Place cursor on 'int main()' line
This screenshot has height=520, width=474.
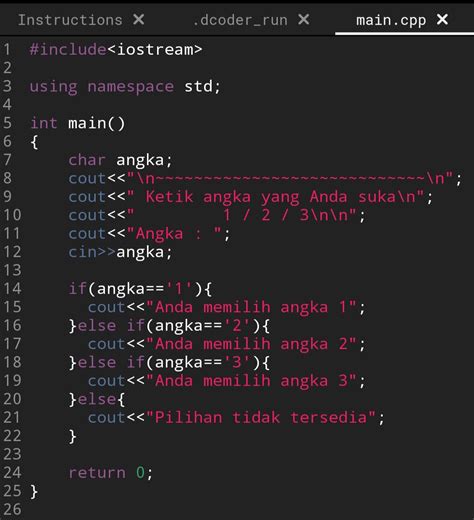point(78,123)
